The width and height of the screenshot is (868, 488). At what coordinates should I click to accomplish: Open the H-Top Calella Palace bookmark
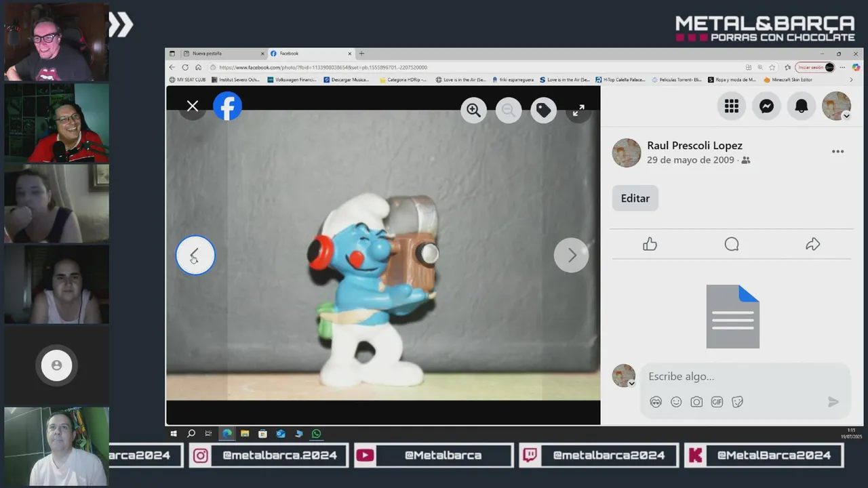(x=620, y=79)
